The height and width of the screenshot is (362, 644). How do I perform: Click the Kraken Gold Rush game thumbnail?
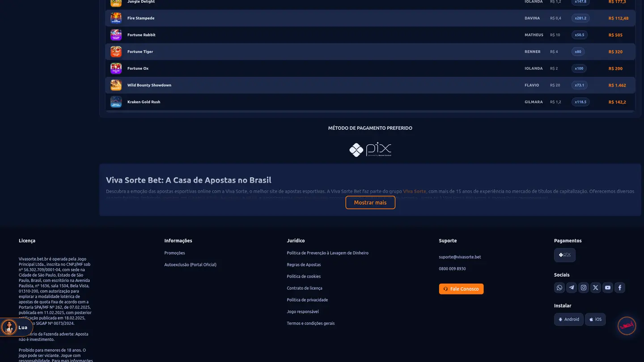116,102
